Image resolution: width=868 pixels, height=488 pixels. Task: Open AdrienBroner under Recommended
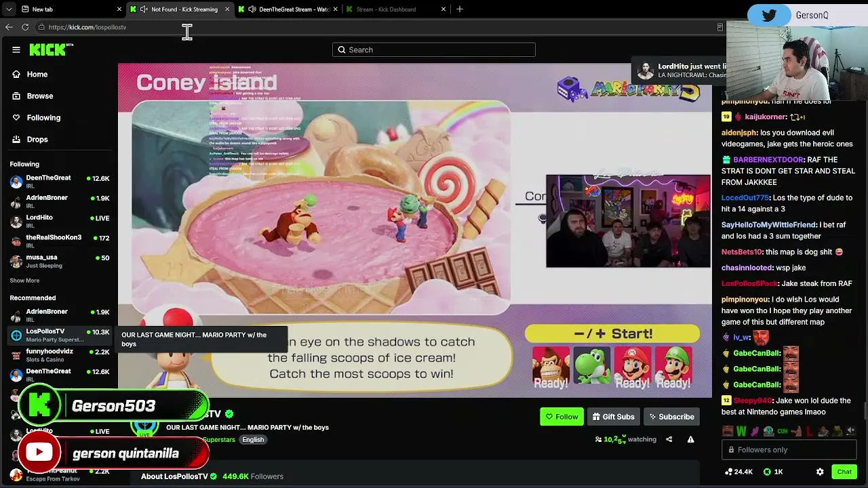coord(59,315)
